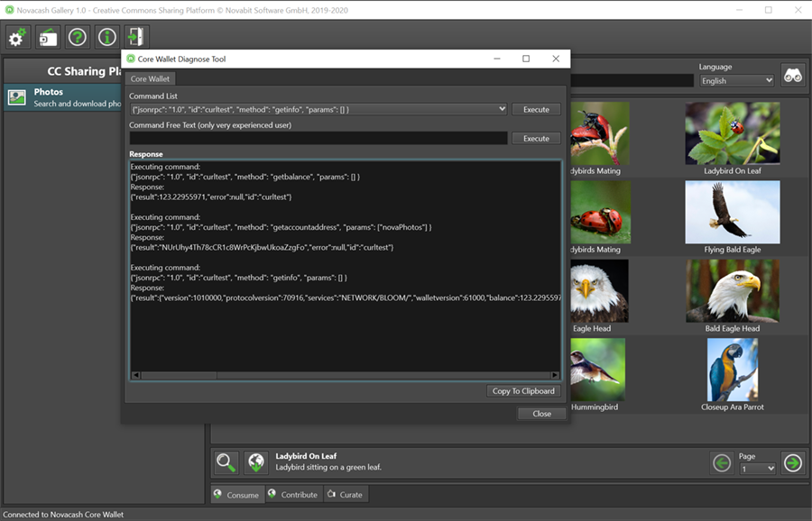Click the globe download icon
812x521 pixels.
[256, 462]
